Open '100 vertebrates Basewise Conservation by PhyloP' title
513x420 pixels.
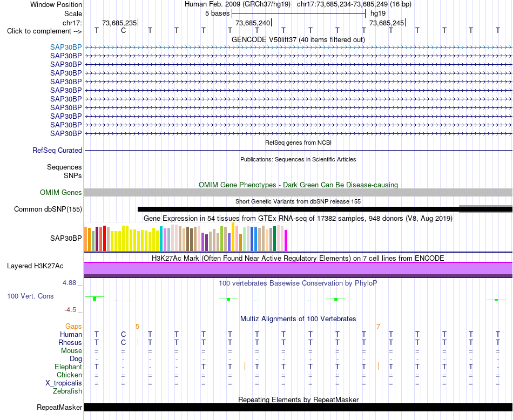(298, 283)
